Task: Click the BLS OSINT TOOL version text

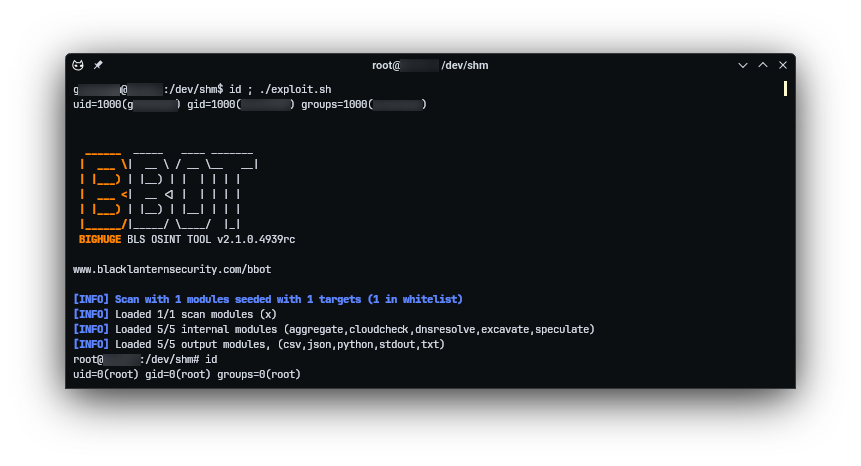Action: 210,240
